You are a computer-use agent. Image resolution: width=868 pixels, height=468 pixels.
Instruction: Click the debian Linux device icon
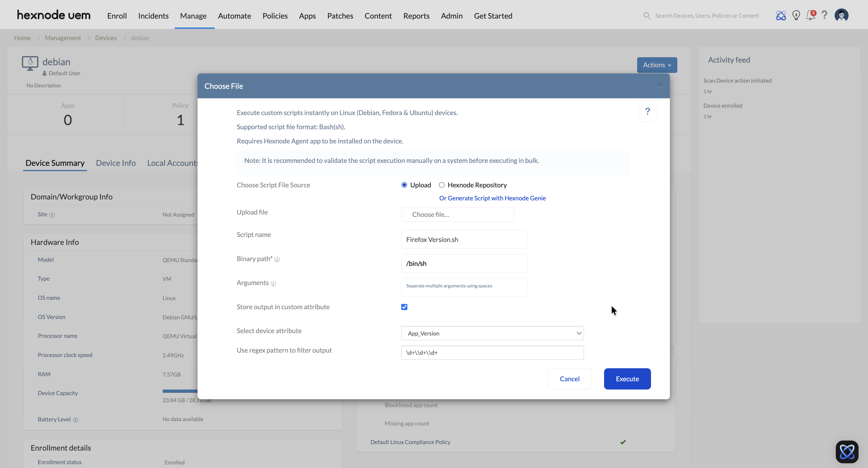click(x=30, y=63)
